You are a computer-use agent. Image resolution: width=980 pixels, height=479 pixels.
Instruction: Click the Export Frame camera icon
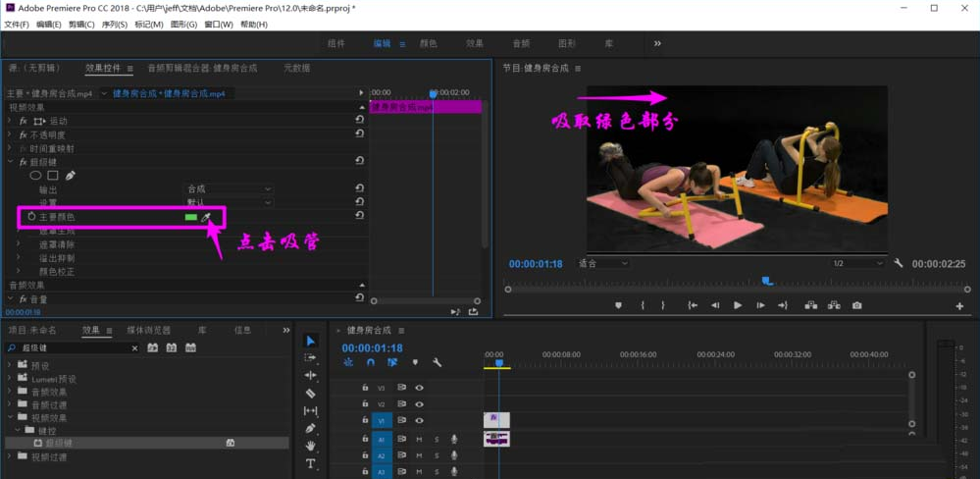point(856,305)
